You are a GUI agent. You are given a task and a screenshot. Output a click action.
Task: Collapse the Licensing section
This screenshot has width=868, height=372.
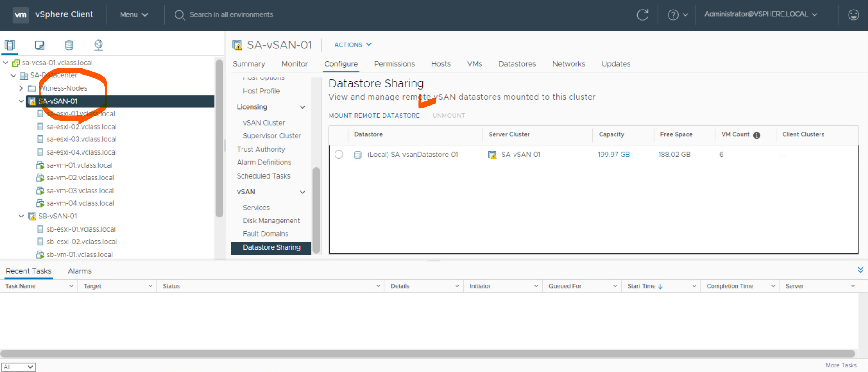(302, 107)
